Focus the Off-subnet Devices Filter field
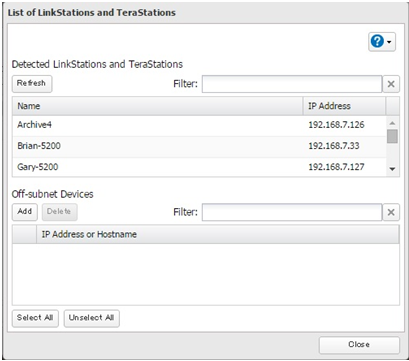Viewport: 409px width, 361px height. click(x=292, y=212)
